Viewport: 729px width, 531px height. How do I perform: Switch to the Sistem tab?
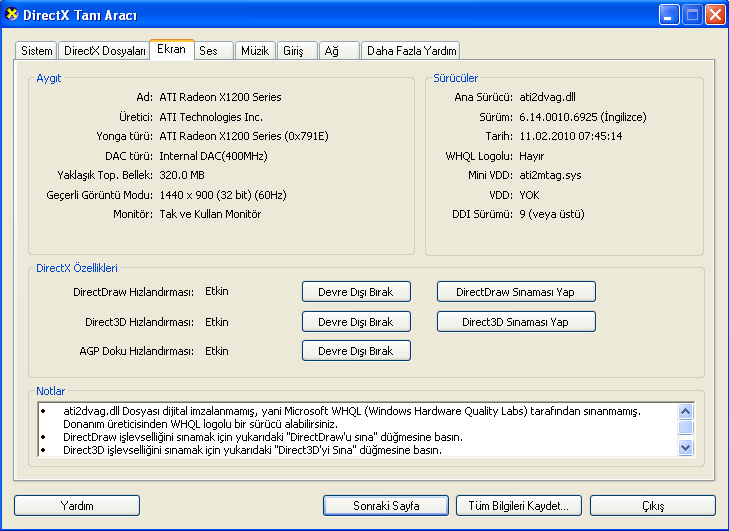pyautogui.click(x=36, y=51)
